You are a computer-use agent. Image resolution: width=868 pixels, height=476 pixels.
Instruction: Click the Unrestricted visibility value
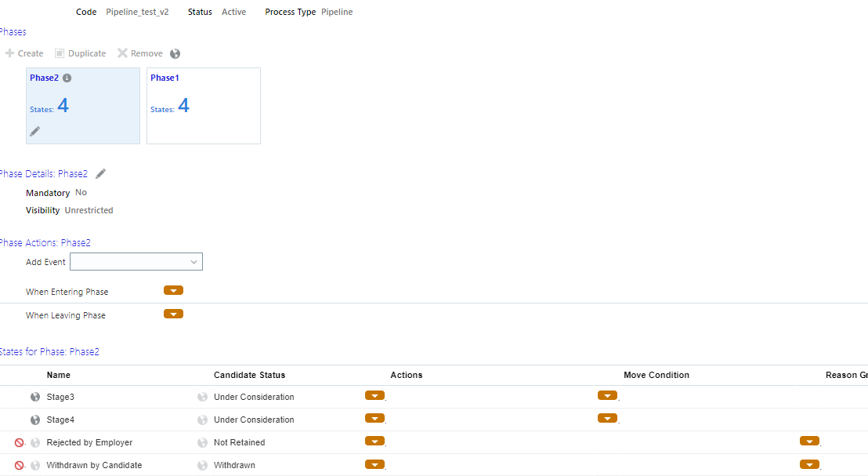(89, 210)
